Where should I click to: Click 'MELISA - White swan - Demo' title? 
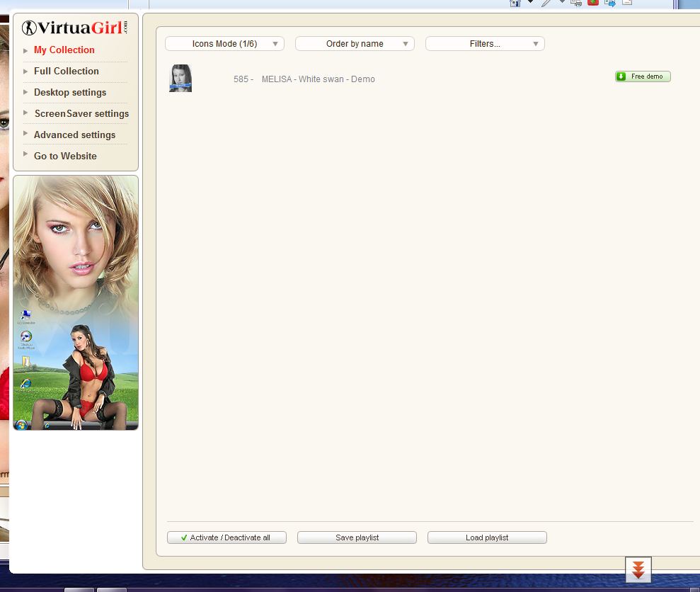point(319,79)
